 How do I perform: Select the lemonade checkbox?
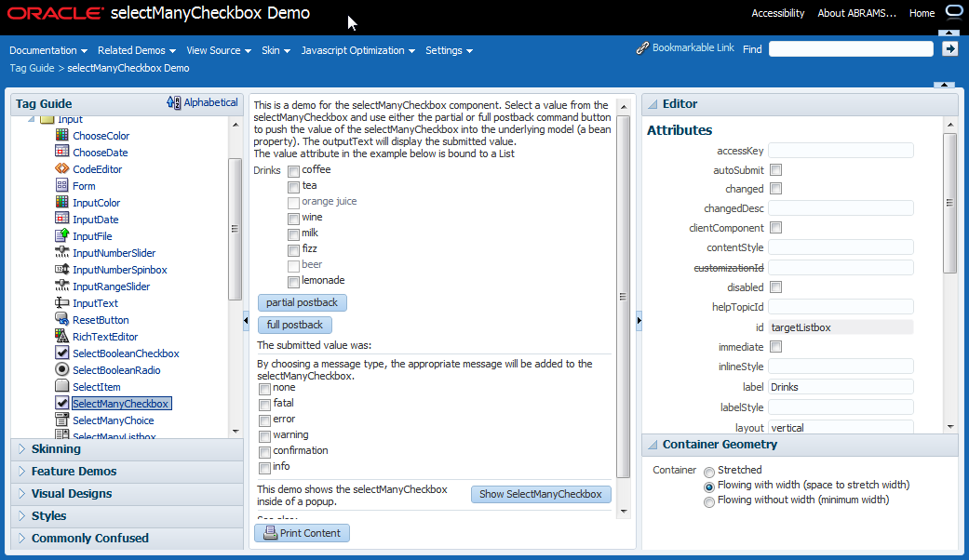point(293,282)
